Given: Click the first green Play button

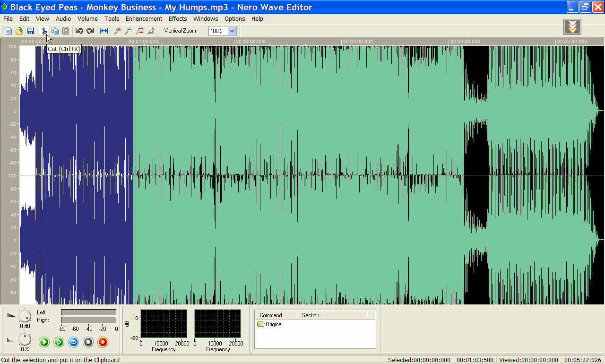Looking at the screenshot, I should [x=44, y=342].
